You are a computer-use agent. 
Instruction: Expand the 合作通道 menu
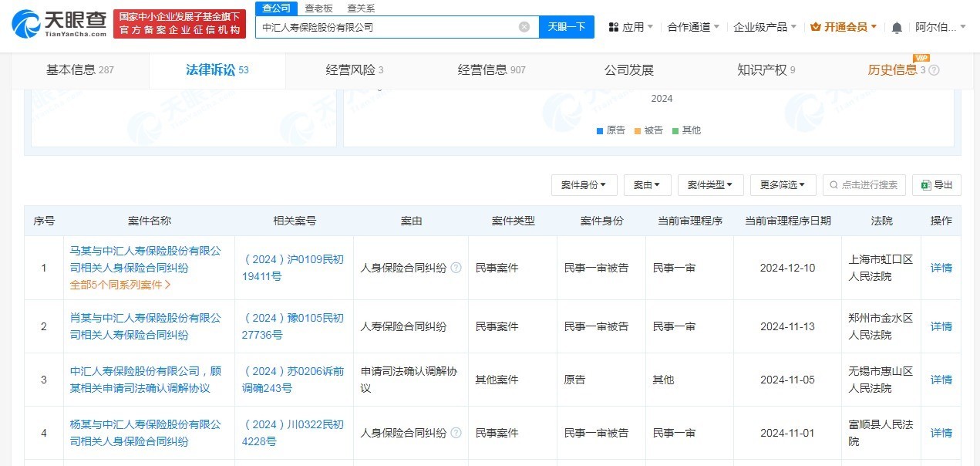[x=693, y=27]
